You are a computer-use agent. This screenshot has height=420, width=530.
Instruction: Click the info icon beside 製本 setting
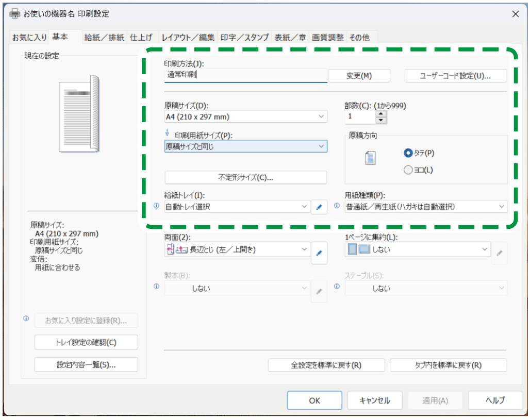(x=156, y=286)
